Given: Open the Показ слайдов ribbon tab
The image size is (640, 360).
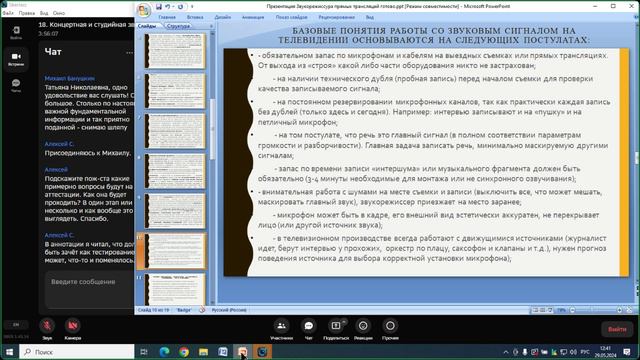Looking at the screenshot, I should pyautogui.click(x=291, y=17).
